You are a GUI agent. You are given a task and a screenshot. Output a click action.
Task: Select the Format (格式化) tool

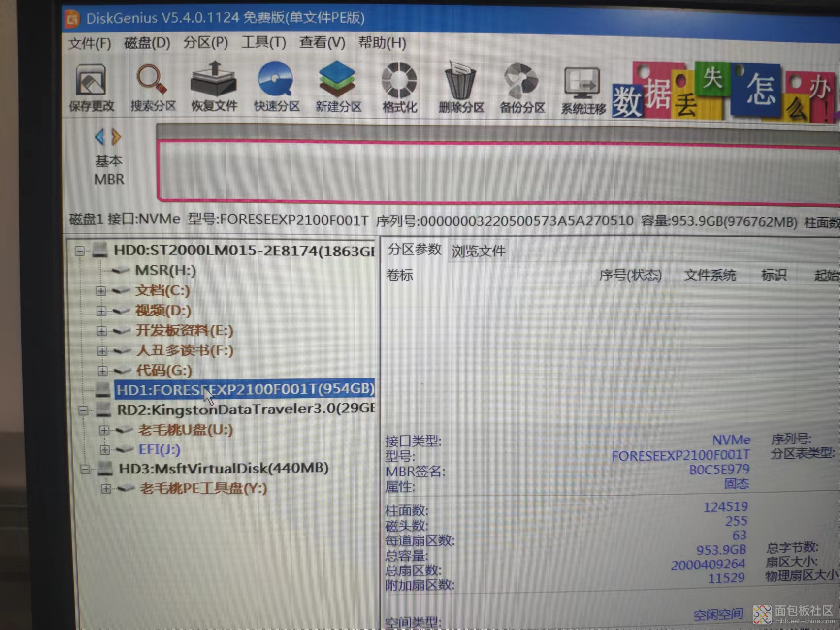pyautogui.click(x=399, y=88)
